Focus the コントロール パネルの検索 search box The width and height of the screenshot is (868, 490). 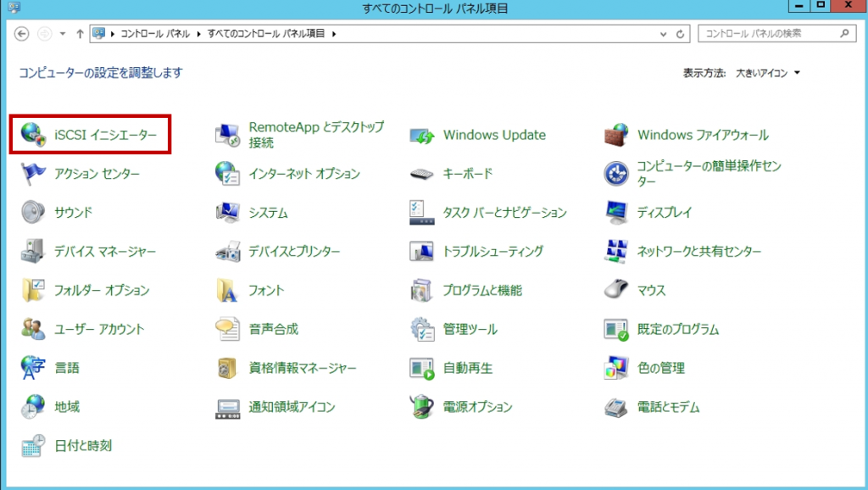[776, 34]
